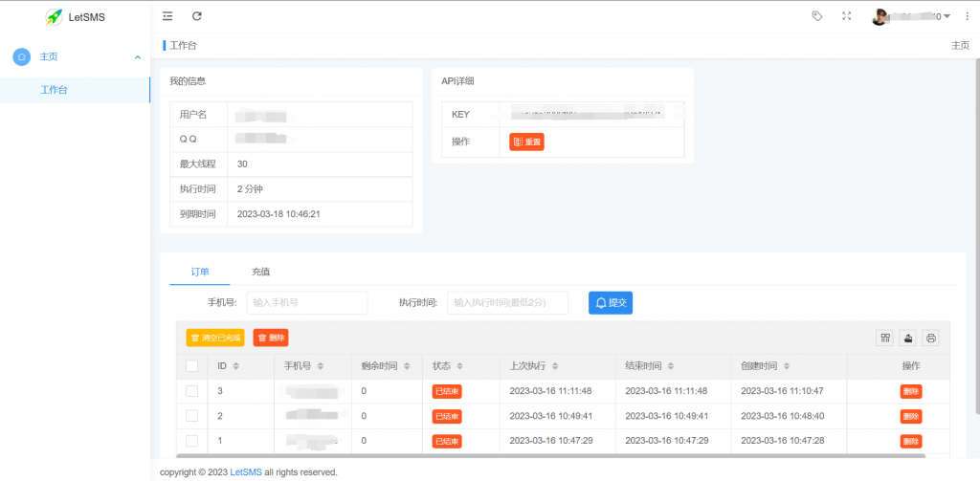Click the export icon above table
The width and height of the screenshot is (980, 481).
[x=908, y=338]
